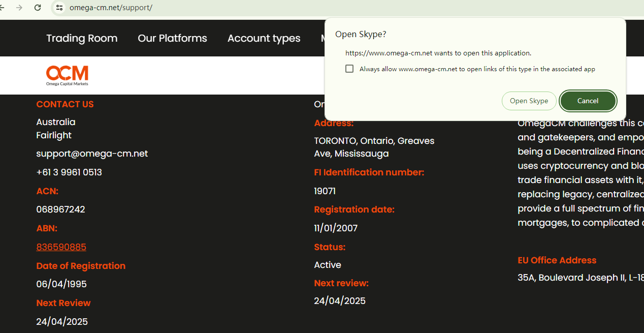
Task: Click the phone number +61 3 9961 0513
Action: [69, 172]
